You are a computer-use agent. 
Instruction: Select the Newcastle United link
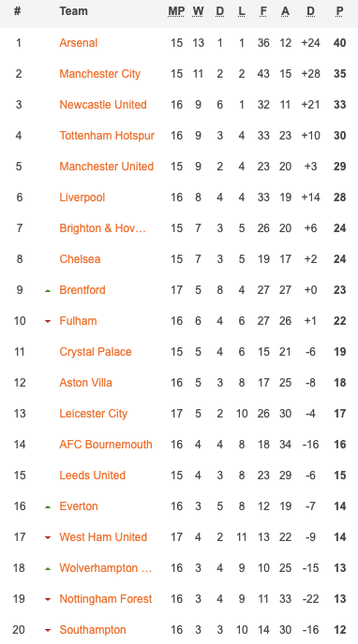click(x=103, y=105)
